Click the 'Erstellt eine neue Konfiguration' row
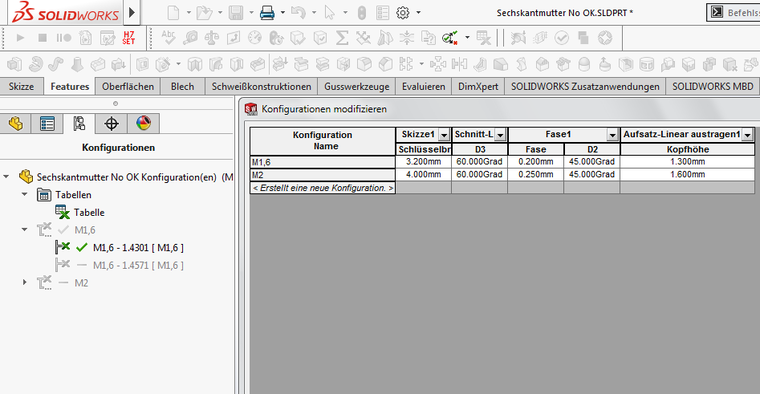Viewport: 760px width, 394px height. [x=323, y=188]
